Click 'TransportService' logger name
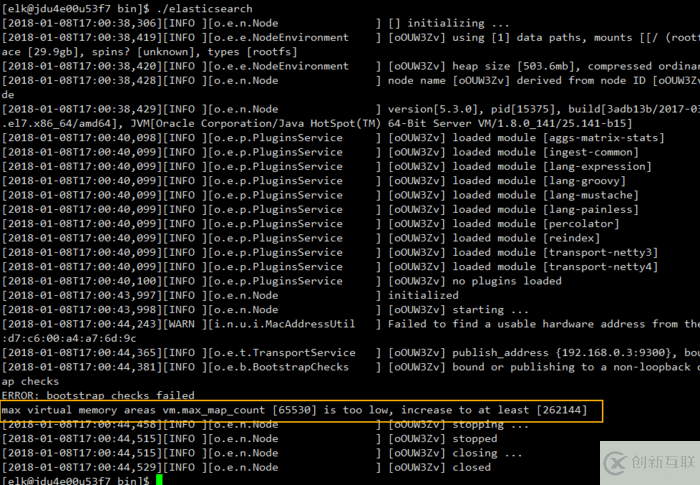The width and height of the screenshot is (700, 485). (304, 353)
